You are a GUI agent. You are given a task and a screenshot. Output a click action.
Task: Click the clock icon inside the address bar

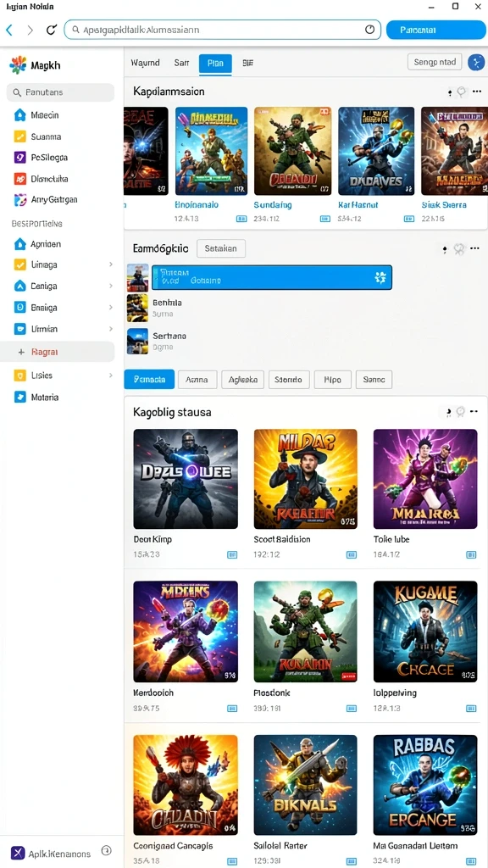(x=369, y=30)
